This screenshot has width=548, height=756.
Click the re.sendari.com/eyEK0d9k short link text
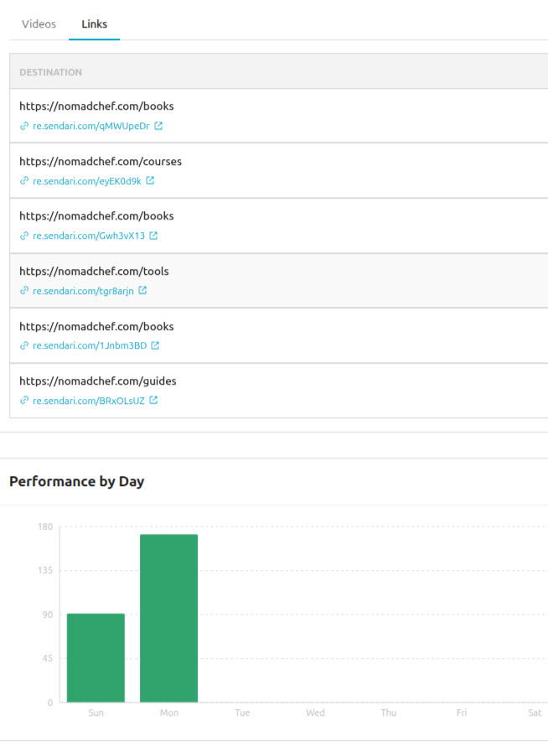tap(88, 181)
